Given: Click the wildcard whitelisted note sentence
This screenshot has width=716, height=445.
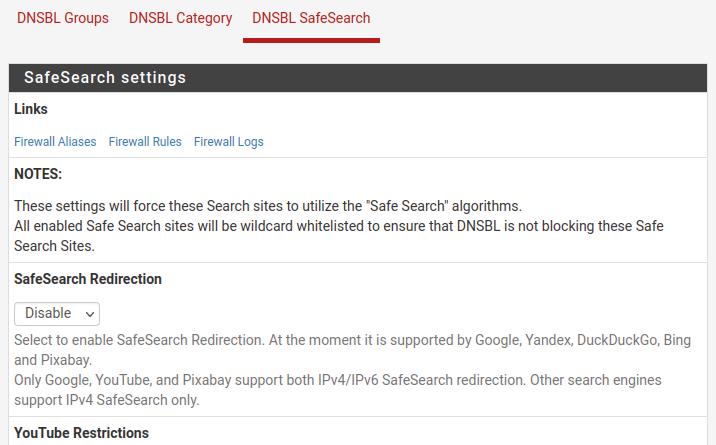Looking at the screenshot, I should (x=338, y=226).
